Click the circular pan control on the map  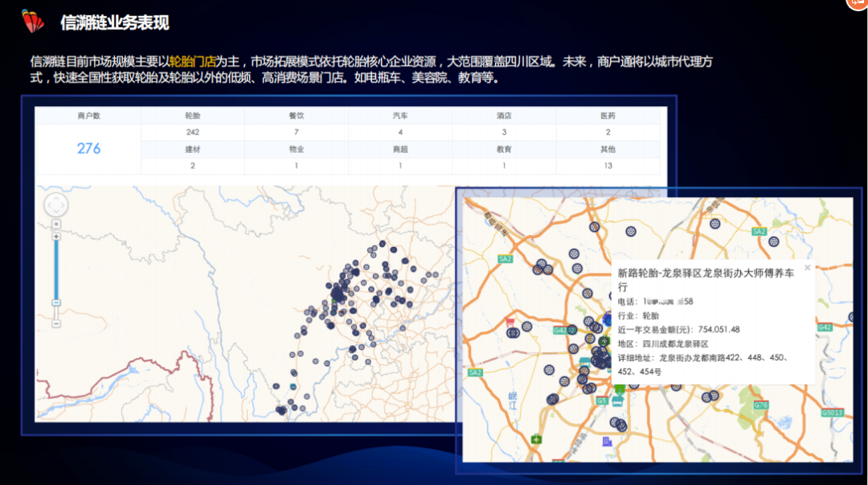(x=55, y=205)
